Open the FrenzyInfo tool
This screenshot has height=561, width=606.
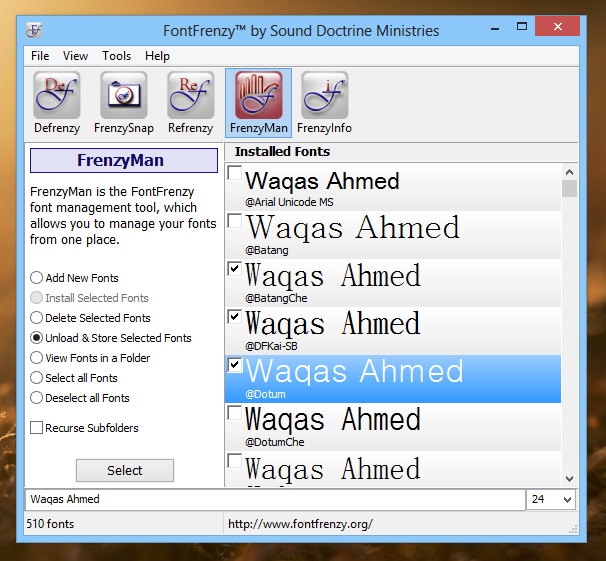pos(324,103)
